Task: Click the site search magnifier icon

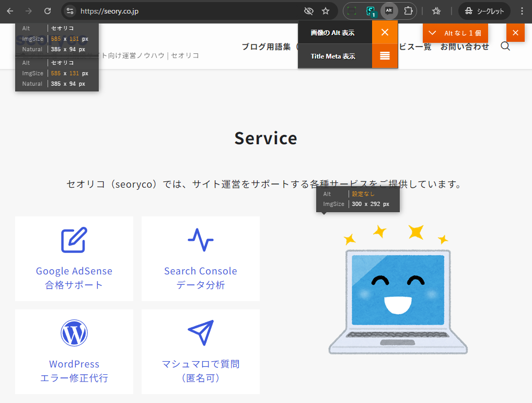Action: click(x=505, y=46)
